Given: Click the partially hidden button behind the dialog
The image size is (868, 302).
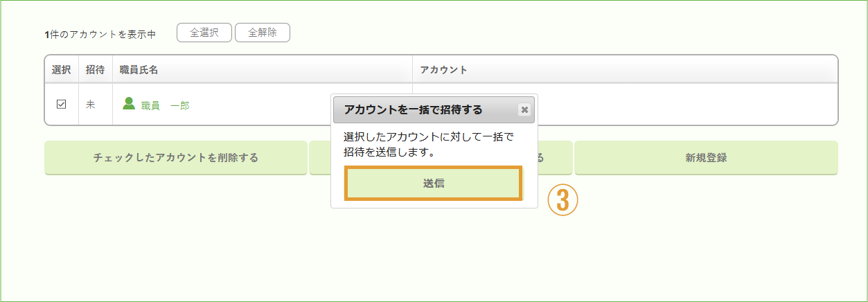Looking at the screenshot, I should point(555,158).
